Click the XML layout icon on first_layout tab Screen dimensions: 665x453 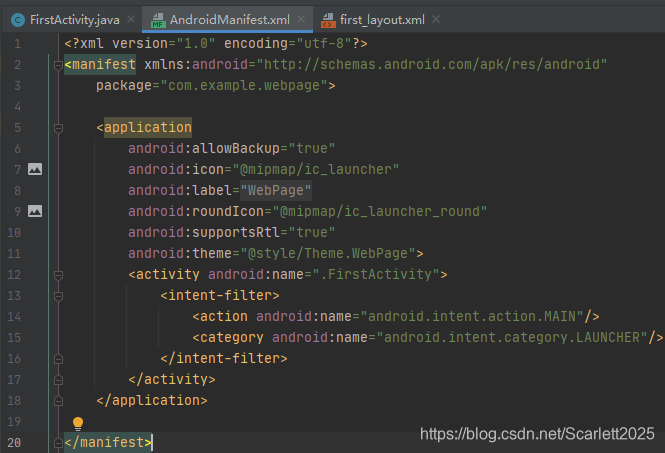point(328,20)
